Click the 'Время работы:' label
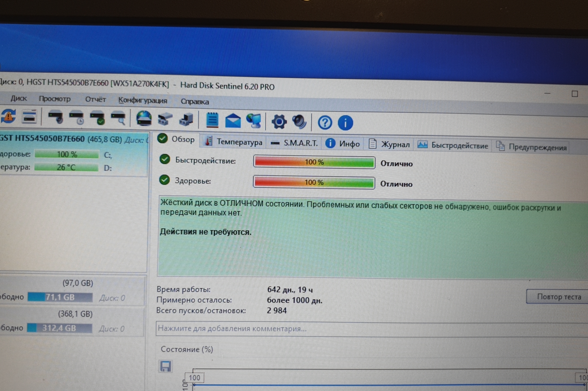This screenshot has width=588, height=391. pyautogui.click(x=183, y=289)
